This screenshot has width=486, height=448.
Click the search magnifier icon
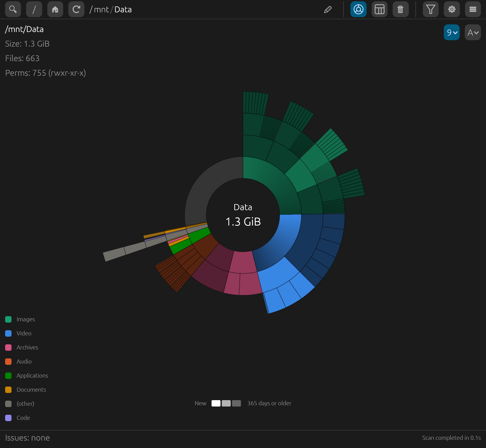click(13, 9)
